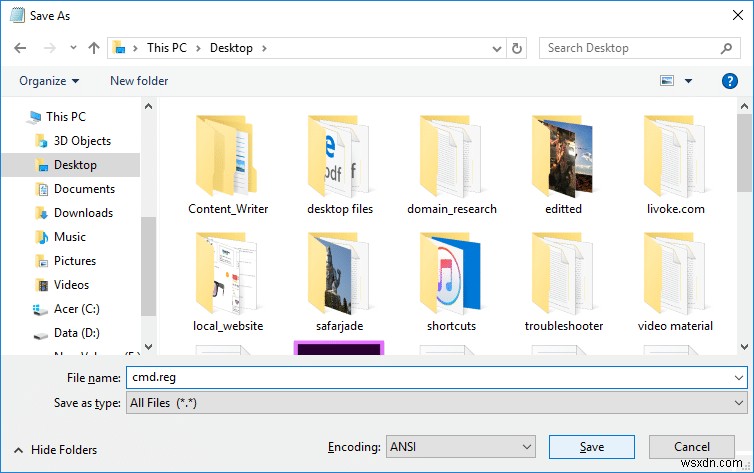Click the file list vertical scrollbar thumb
Screen dimensions: 754x473
click(744, 153)
